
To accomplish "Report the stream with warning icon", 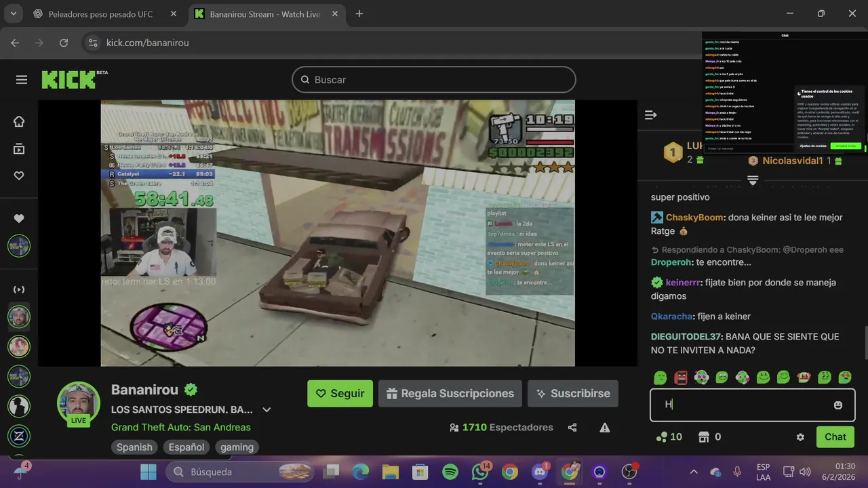I will point(604,428).
